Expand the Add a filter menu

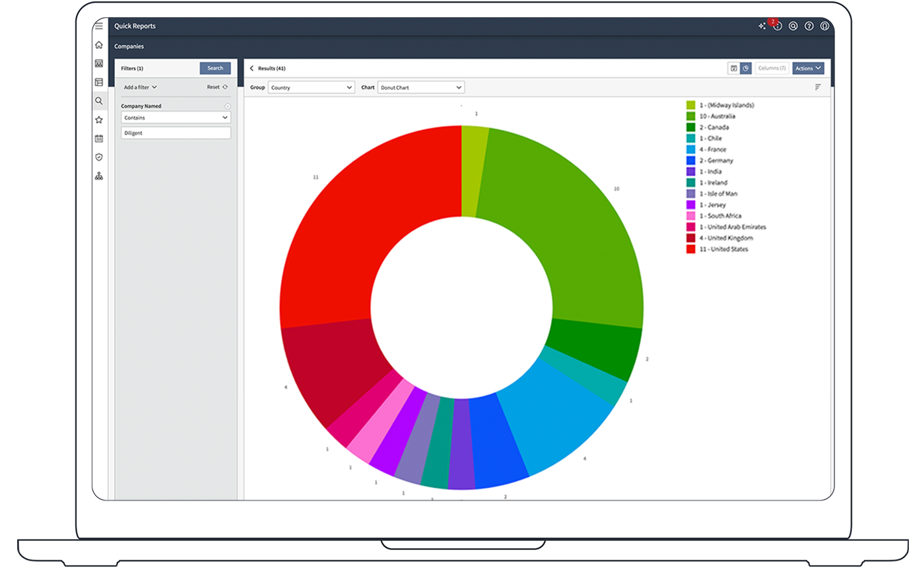coord(140,87)
